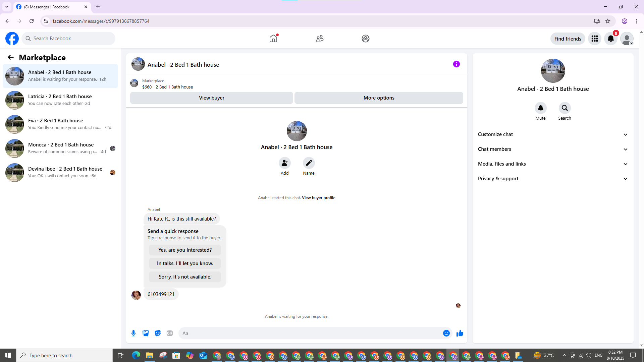This screenshot has height=362, width=644.
Task: Open the Facebook notifications bell
Action: (610, 39)
